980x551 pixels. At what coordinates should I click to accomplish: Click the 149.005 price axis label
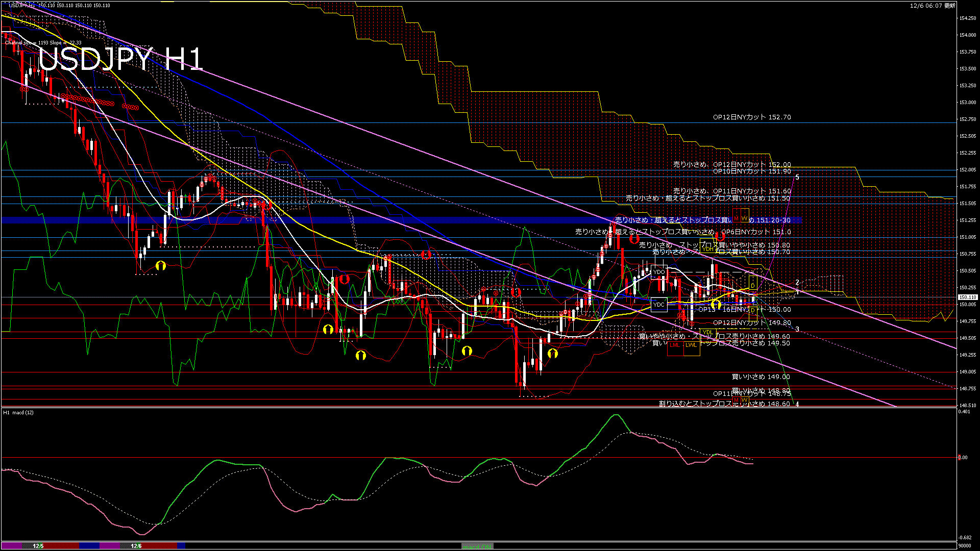pos(968,372)
